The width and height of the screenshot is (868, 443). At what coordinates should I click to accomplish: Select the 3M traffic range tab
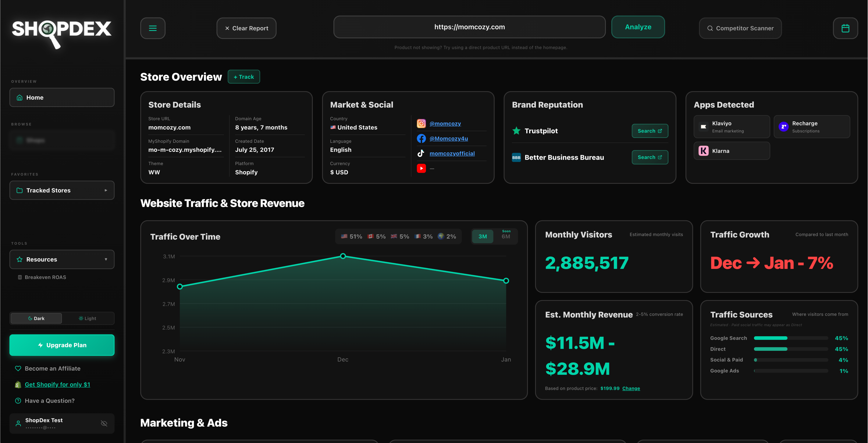point(483,236)
